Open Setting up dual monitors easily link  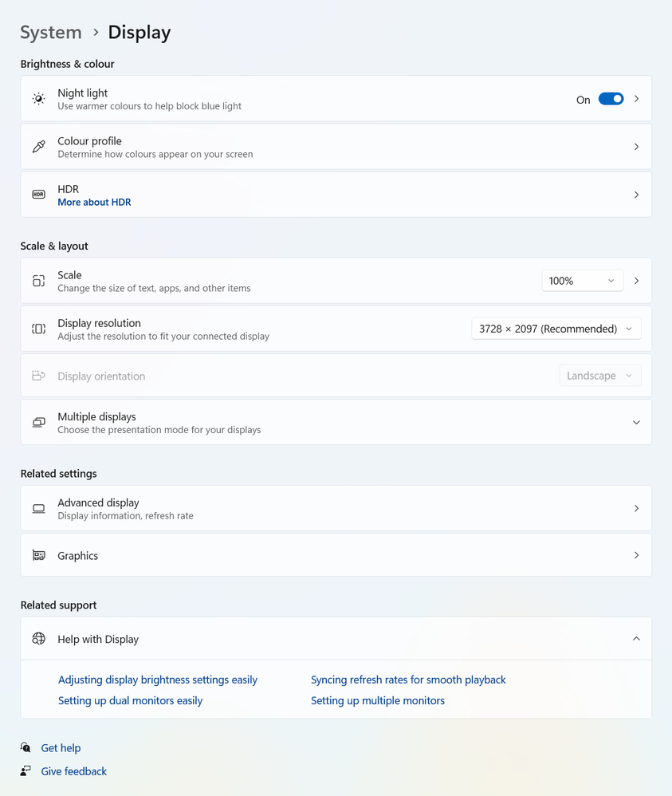pos(130,701)
